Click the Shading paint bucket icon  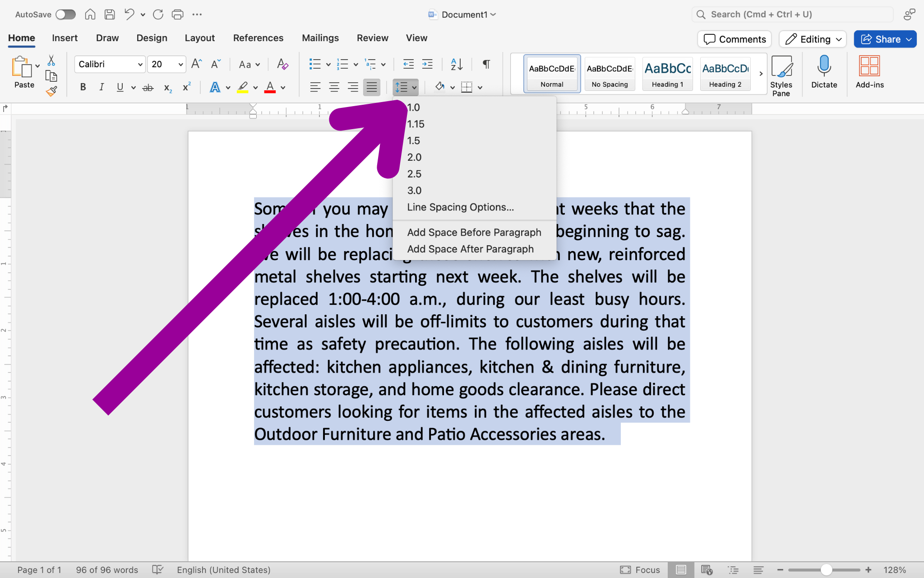[440, 87]
